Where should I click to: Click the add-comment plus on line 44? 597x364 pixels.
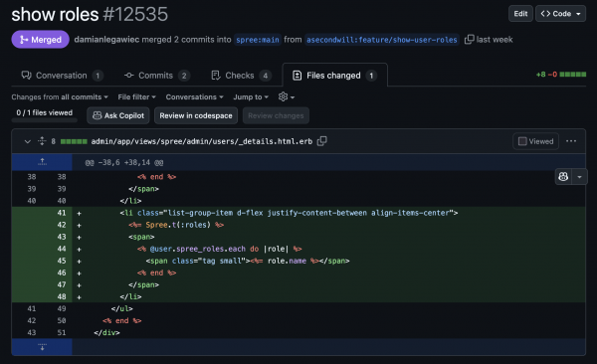80,249
